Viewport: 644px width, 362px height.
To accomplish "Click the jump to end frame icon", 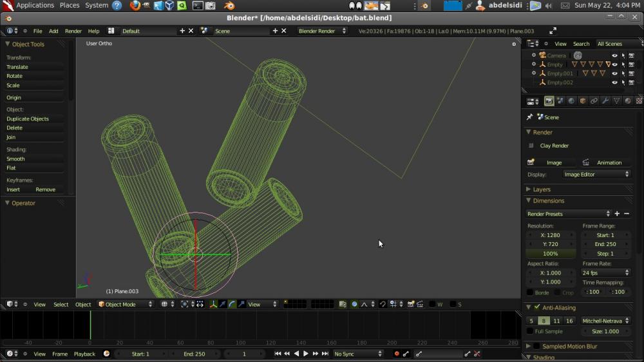I will [325, 354].
